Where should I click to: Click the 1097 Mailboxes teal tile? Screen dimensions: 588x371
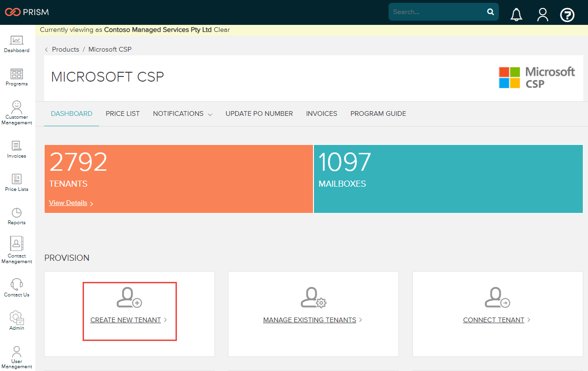[448, 179]
